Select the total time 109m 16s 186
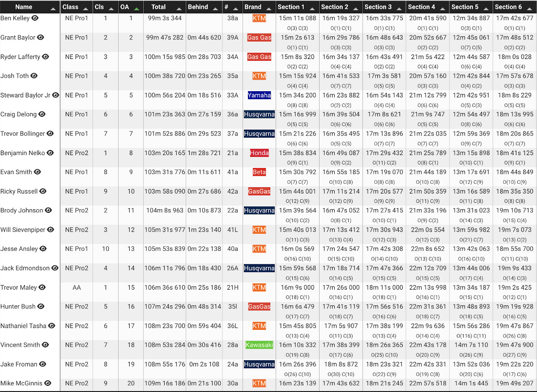Viewport: 537px width, 392px height. 165,384
